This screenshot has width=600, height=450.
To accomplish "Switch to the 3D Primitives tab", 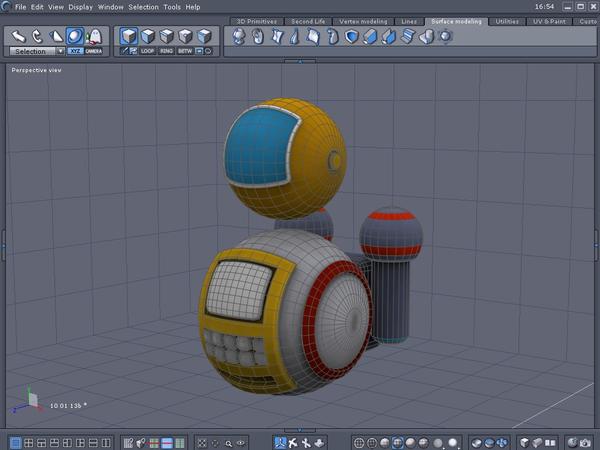I will click(x=257, y=21).
